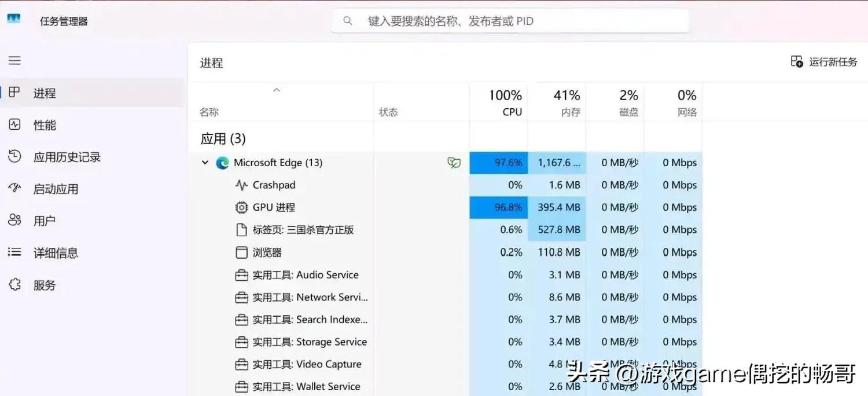
Task: Click the 应用 (3) group heading
Action: (x=223, y=139)
